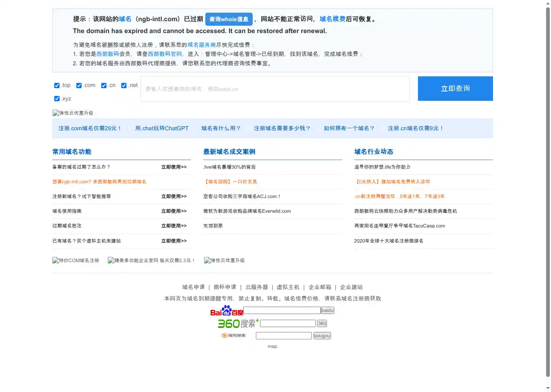Disable the .xyz domain checkbox
Screen dimensions: 551x392
point(57,98)
